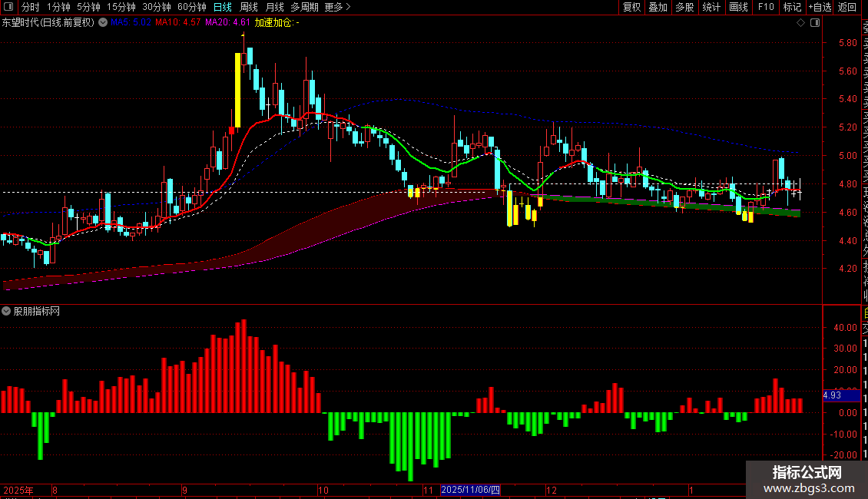
Task: Click the stock title 东望时代(日线.前复权)
Action: coord(48,23)
